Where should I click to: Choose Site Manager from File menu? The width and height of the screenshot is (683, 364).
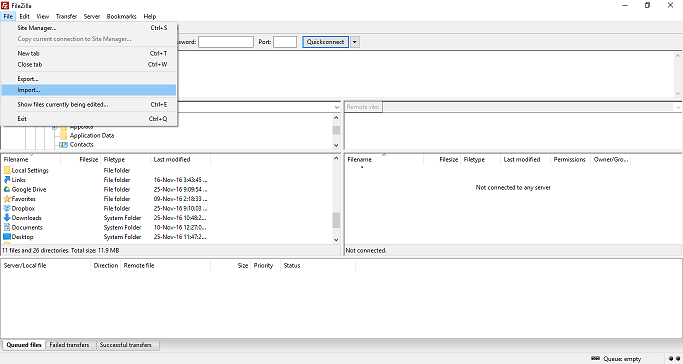point(89,28)
